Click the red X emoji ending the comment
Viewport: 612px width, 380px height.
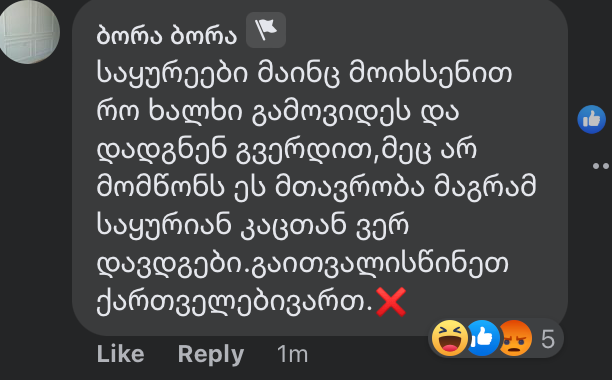[391, 302]
